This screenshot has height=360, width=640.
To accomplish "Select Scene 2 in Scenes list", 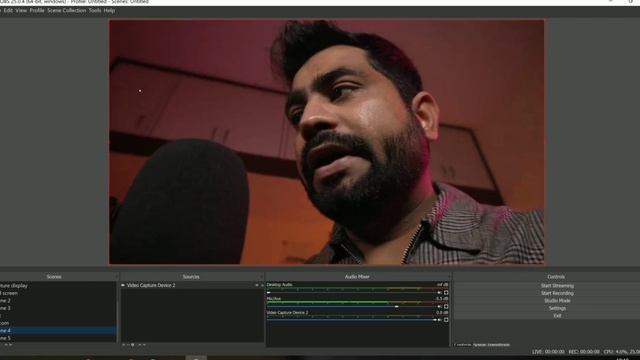I will 58,301.
